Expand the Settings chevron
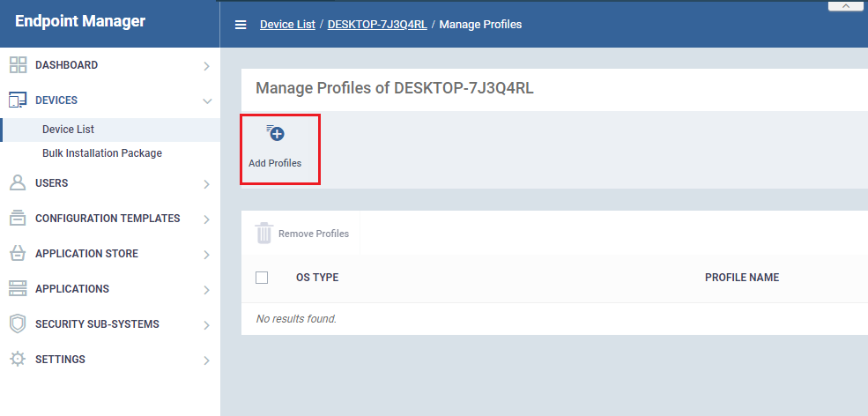 206,360
